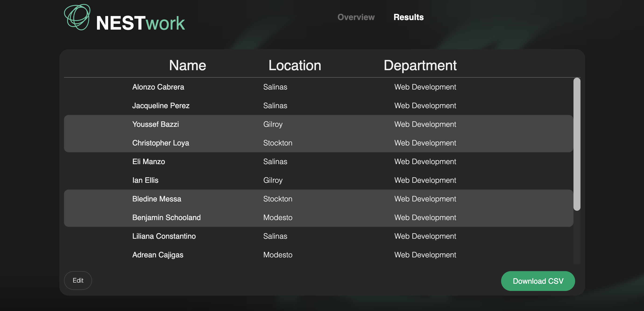Click the Name column header
This screenshot has height=311, width=644.
coord(187,65)
